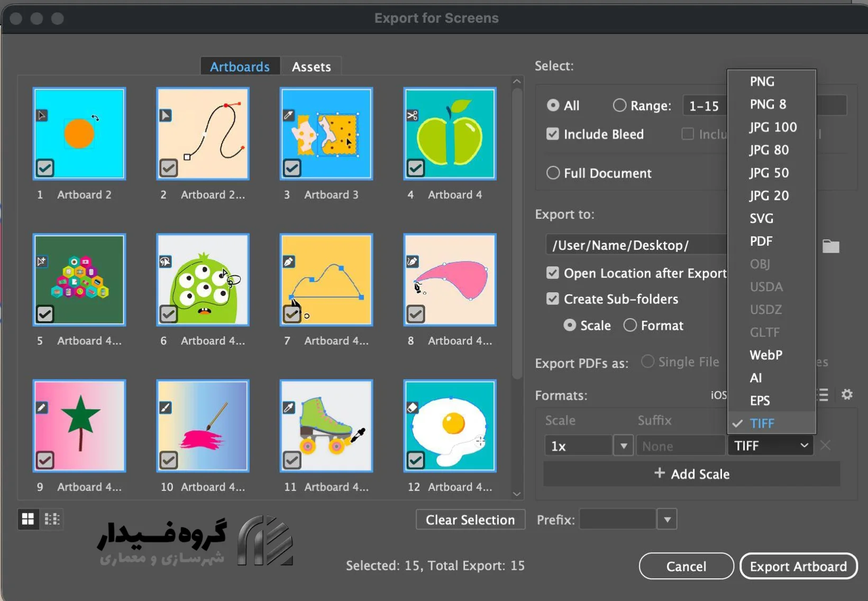
Task: Choose Full Document option
Action: pos(553,173)
